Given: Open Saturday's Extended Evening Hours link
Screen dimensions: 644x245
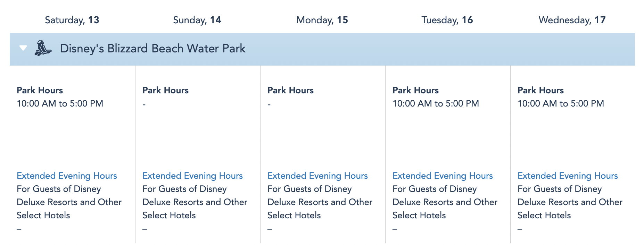Looking at the screenshot, I should pos(67,176).
